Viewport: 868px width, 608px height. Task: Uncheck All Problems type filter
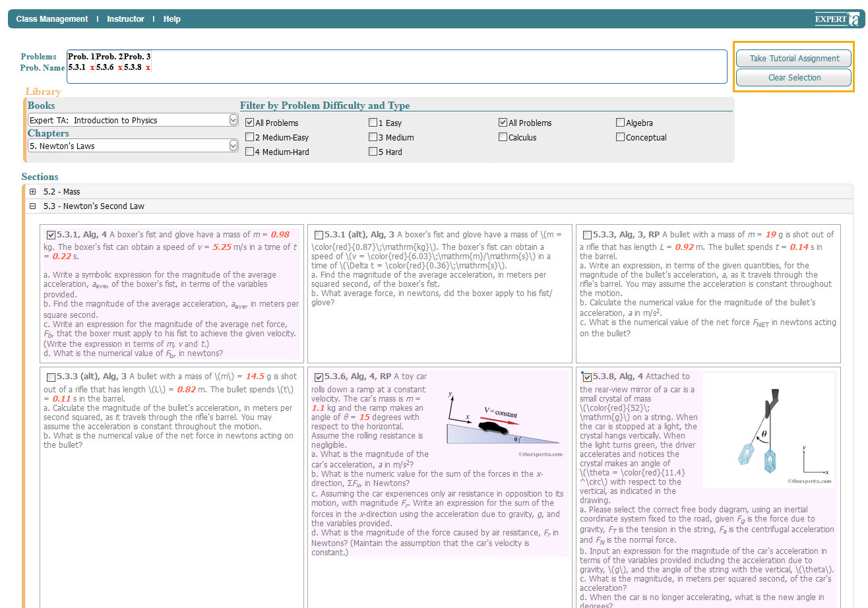tap(503, 123)
